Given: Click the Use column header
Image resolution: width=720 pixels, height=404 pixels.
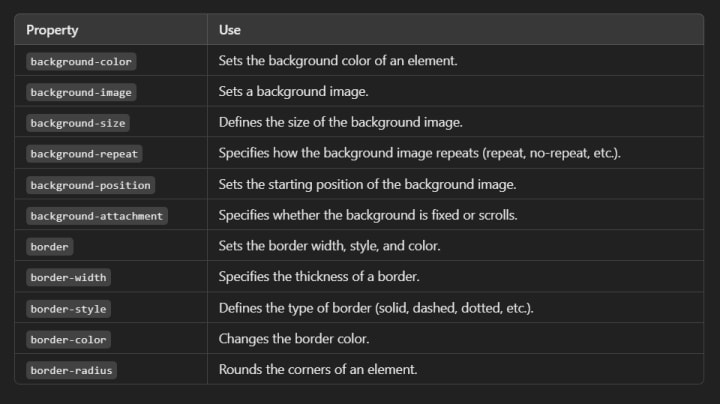Looking at the screenshot, I should [230, 30].
